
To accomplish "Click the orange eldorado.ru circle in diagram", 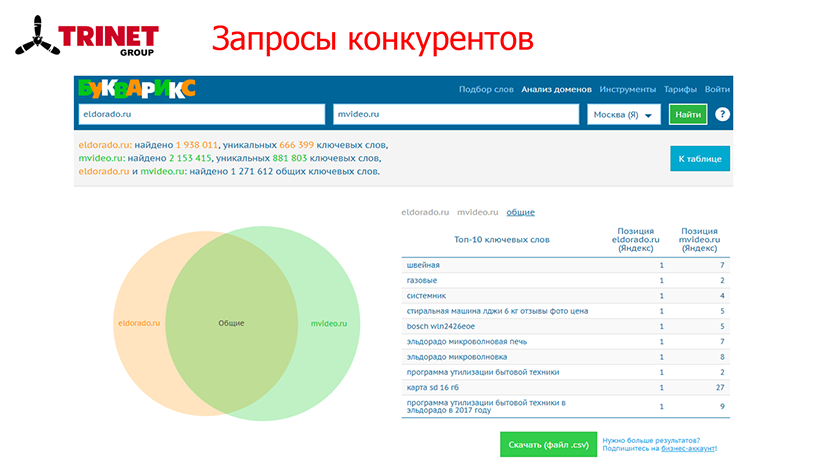I will tap(139, 323).
